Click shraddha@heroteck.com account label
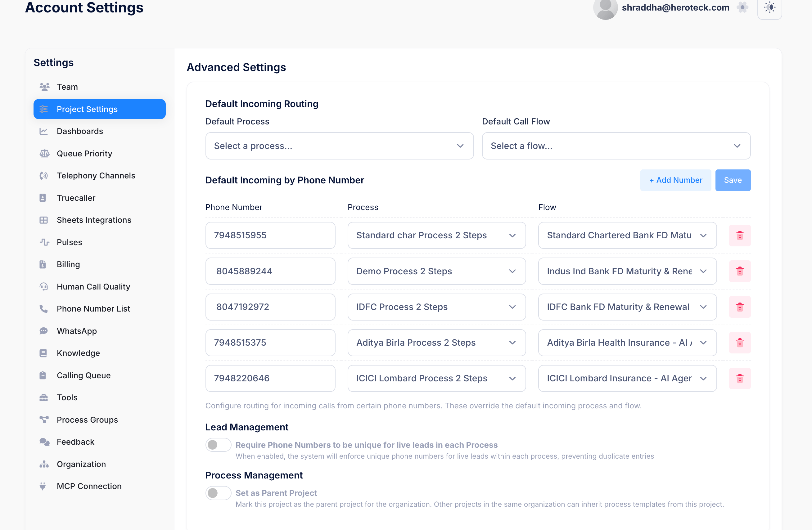Screen dimensions: 812x530 [x=675, y=7]
